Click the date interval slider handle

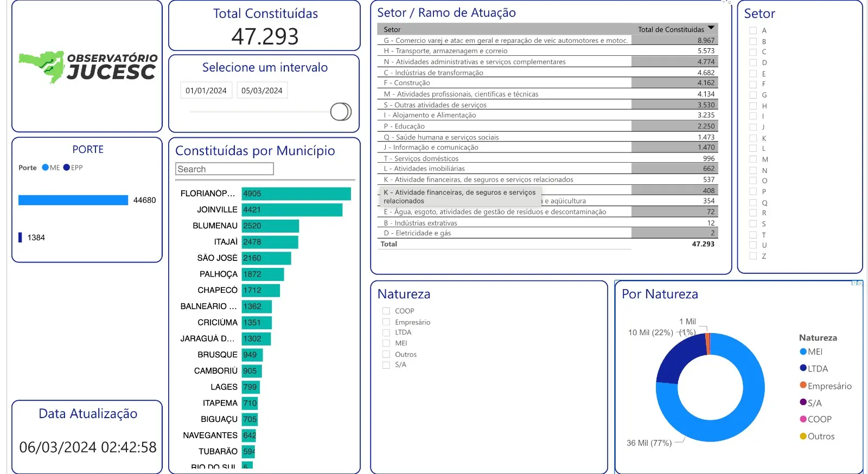[341, 112]
